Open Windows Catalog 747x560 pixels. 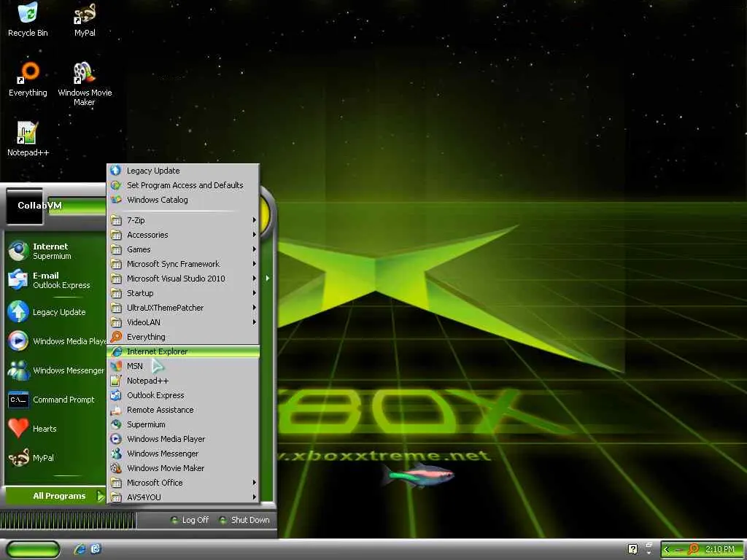183,200
